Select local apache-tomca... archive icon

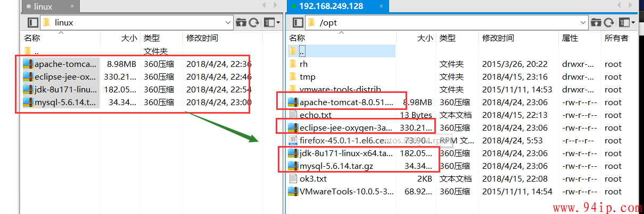[x=28, y=64]
